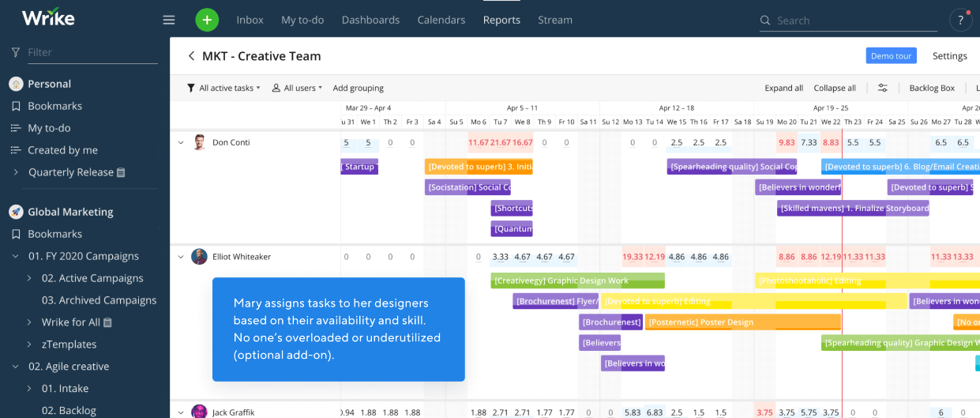The height and width of the screenshot is (418, 980).
Task: Click Don Conti's avatar
Action: point(199,142)
